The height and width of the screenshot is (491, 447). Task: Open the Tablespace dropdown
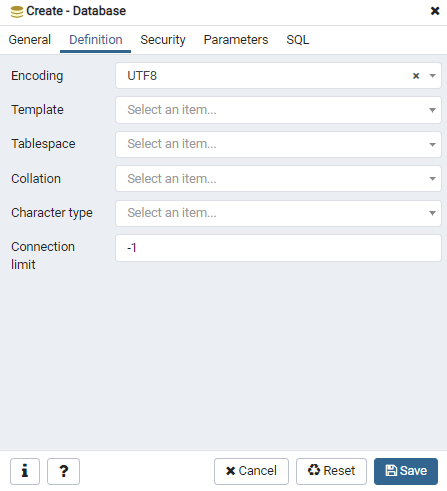tap(278, 144)
